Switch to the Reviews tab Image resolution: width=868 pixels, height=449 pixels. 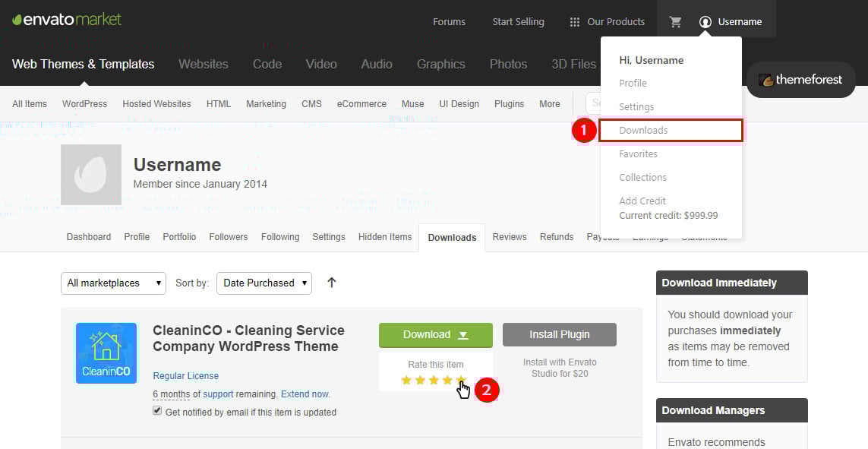(509, 237)
